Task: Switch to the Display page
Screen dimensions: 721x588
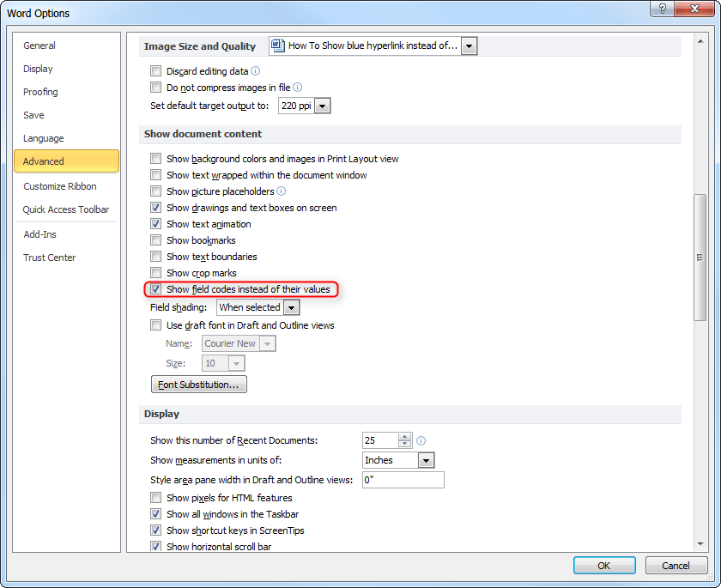Action: point(39,69)
